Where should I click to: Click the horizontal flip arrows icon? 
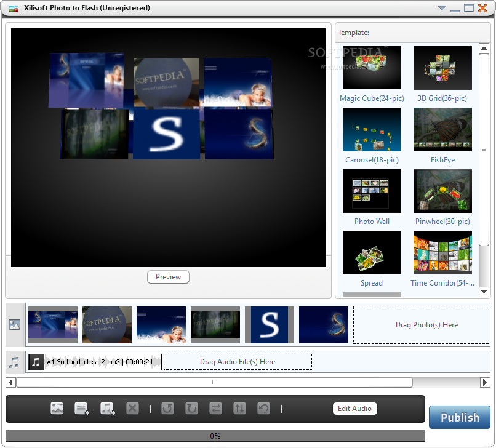tap(216, 408)
